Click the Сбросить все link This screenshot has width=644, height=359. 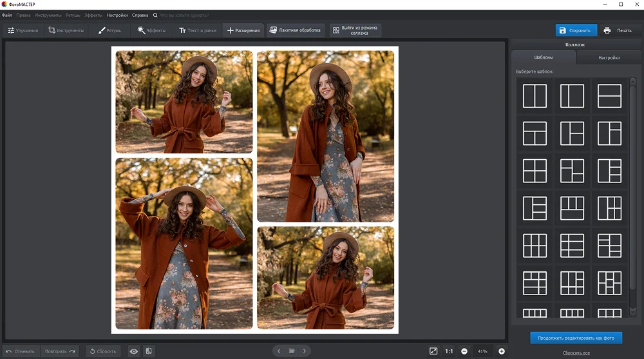click(x=576, y=353)
